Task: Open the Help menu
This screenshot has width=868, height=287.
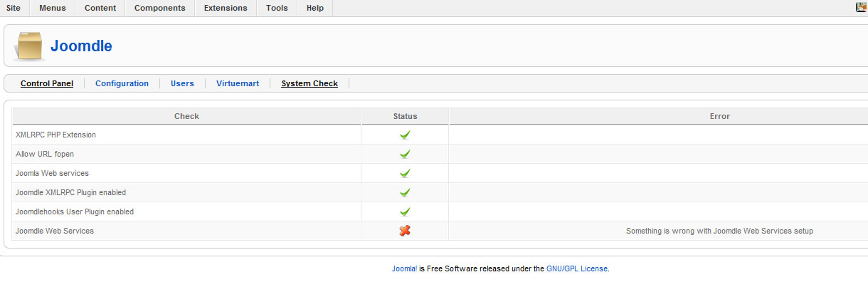Action: tap(314, 9)
